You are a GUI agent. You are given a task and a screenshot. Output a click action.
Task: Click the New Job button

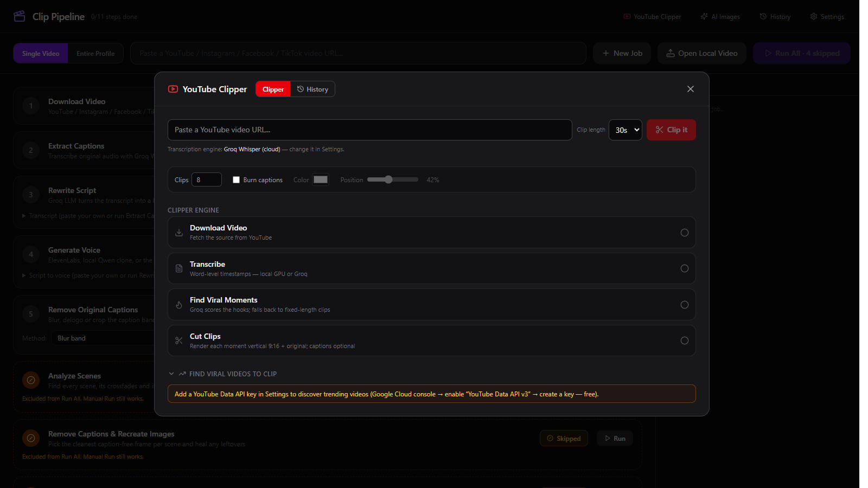622,53
